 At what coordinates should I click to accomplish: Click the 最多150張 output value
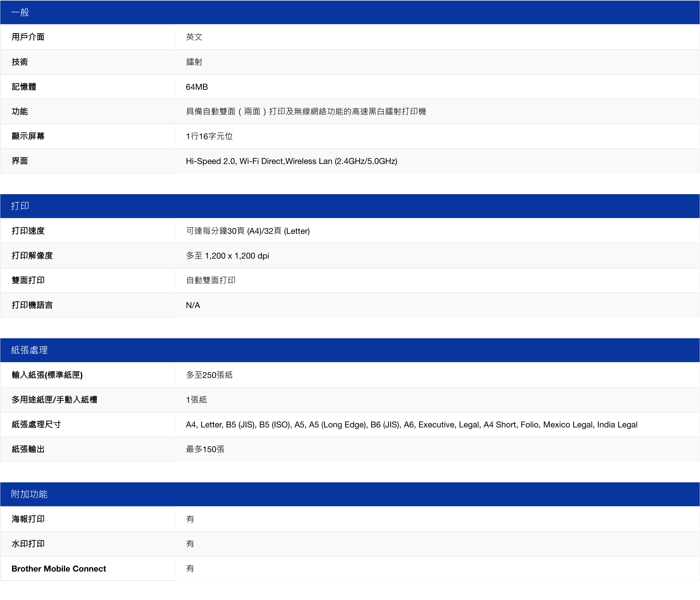click(205, 449)
